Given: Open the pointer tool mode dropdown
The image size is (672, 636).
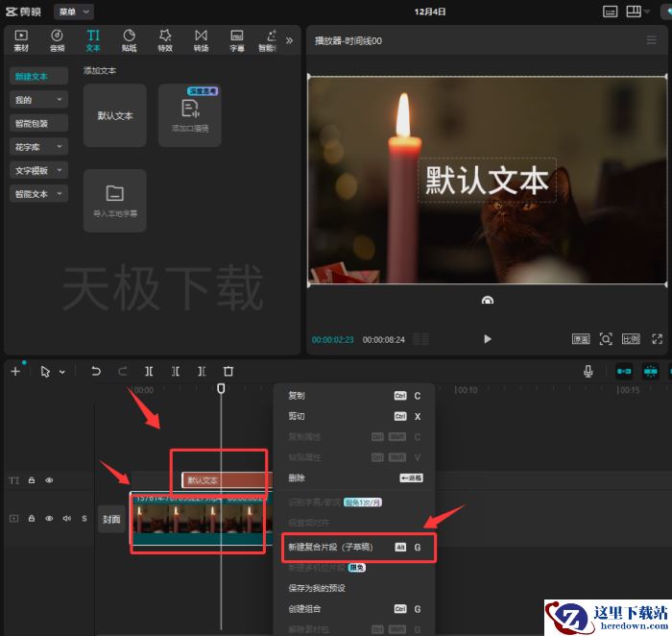Looking at the screenshot, I should [62, 372].
